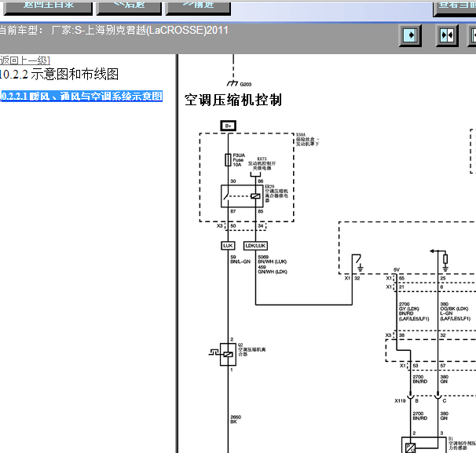476x453 pixels.
Task: Click the 380 OG/BK (LDK) L-GN wire label
Action: (x=456, y=312)
